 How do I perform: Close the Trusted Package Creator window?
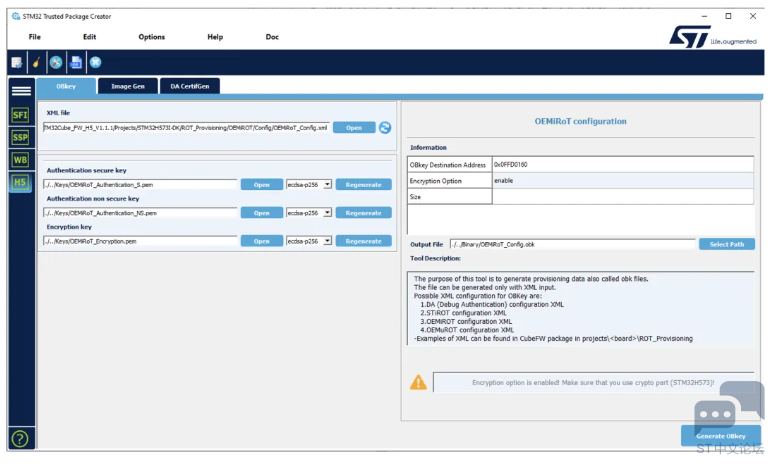753,16
